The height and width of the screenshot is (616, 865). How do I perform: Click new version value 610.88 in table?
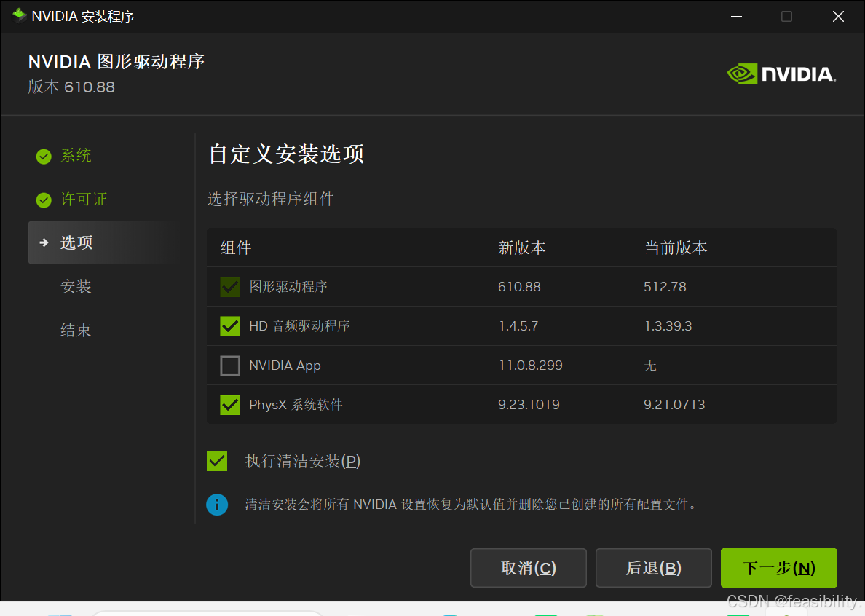tap(519, 287)
